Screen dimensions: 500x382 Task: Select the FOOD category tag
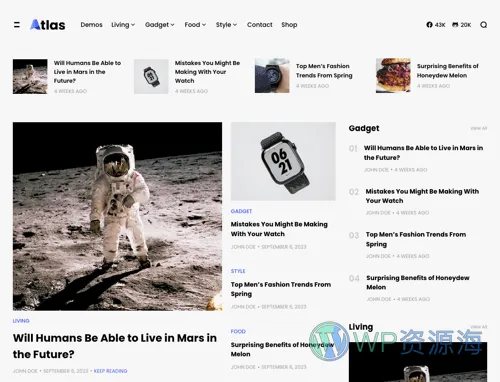pos(238,331)
